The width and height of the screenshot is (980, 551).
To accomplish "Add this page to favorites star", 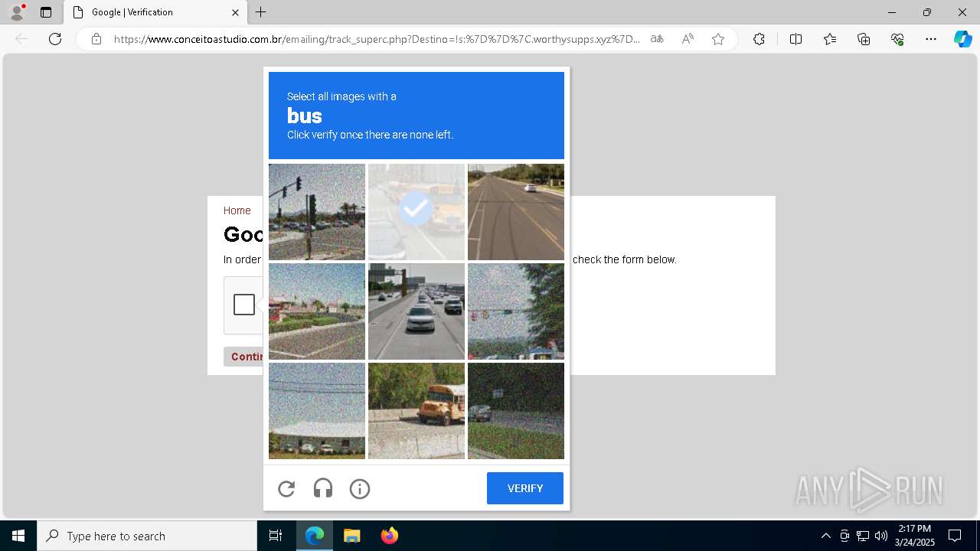I will 718,39.
